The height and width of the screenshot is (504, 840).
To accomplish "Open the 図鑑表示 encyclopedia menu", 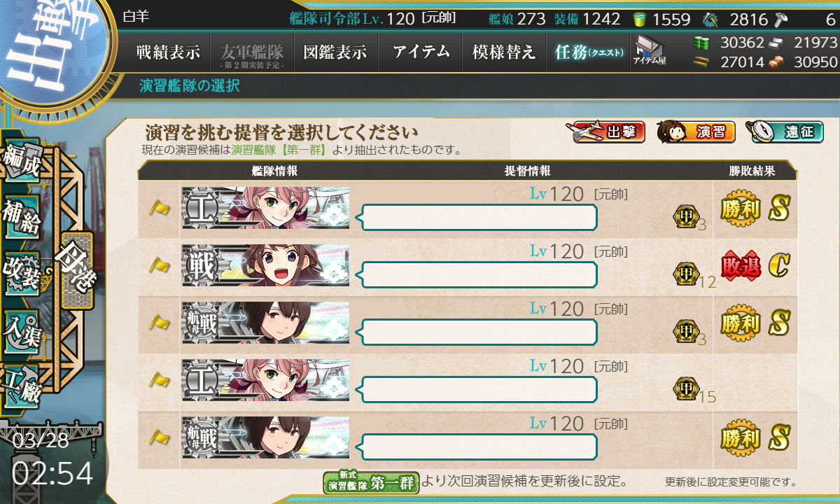I will [336, 52].
